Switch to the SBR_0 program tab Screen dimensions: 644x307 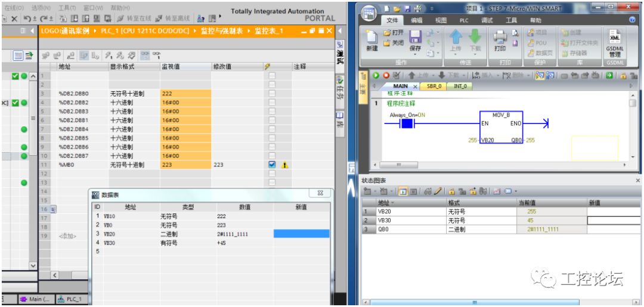tap(434, 86)
